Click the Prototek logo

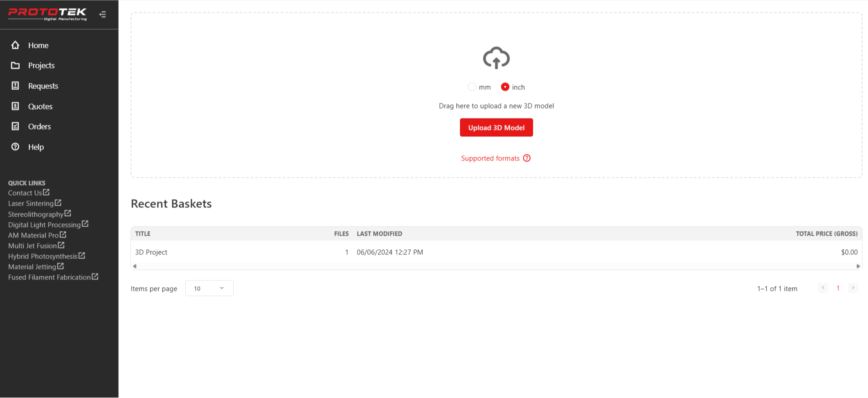(x=47, y=14)
